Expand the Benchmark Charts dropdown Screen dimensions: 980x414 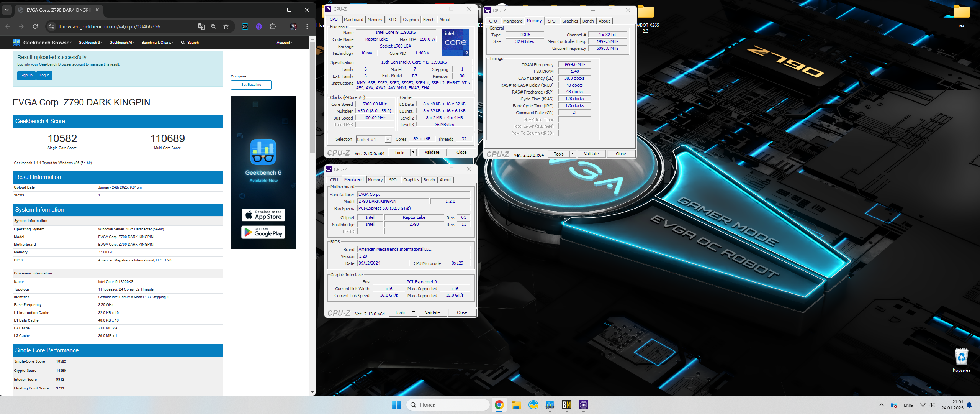(x=157, y=43)
